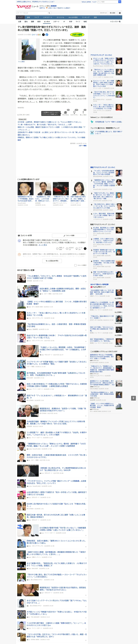Open the エキスパート navigation tab
The image size is (138, 644).
click(48, 17)
